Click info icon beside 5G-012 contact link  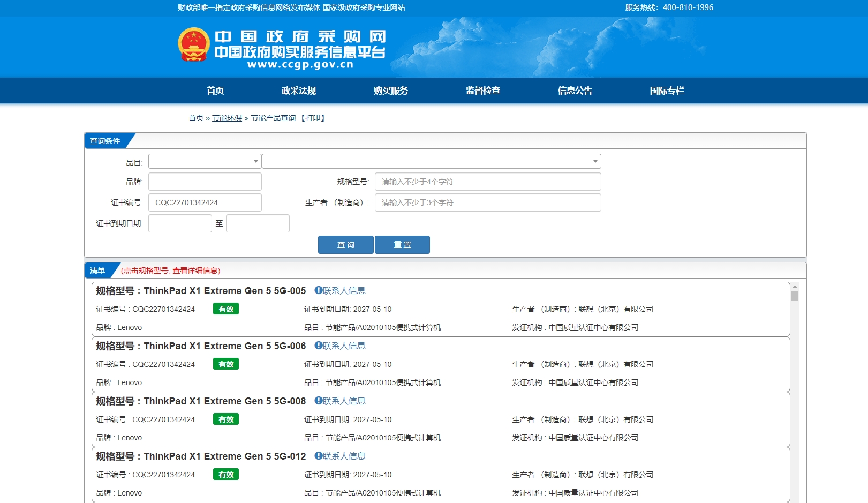pyautogui.click(x=318, y=456)
